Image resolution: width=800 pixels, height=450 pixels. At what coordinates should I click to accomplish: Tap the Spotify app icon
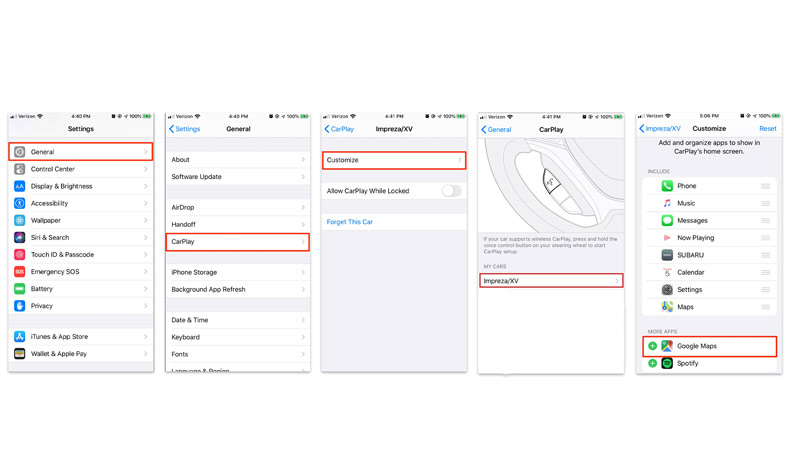point(667,363)
